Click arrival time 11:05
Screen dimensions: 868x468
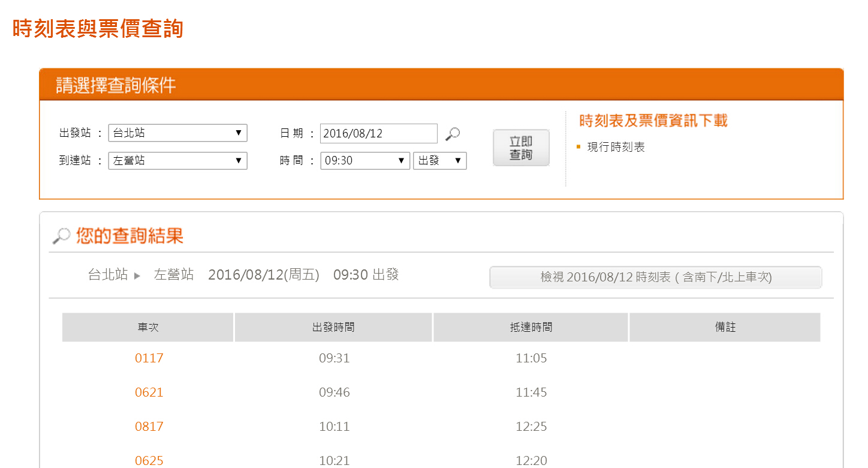tap(531, 358)
